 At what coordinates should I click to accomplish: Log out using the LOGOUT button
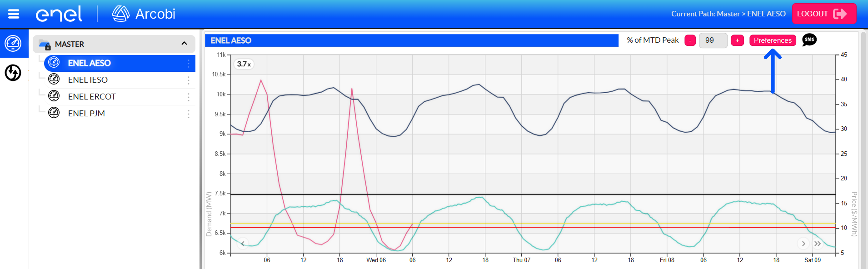[824, 14]
